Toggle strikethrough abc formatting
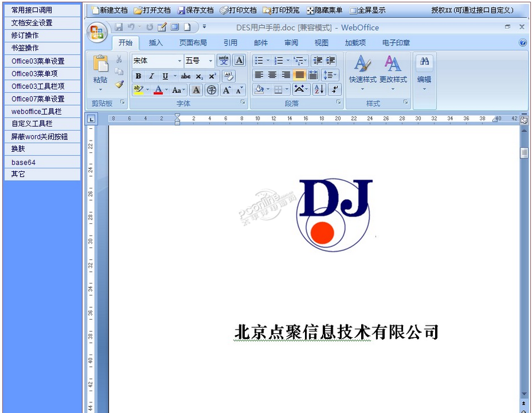532x413 pixels. pyautogui.click(x=185, y=76)
